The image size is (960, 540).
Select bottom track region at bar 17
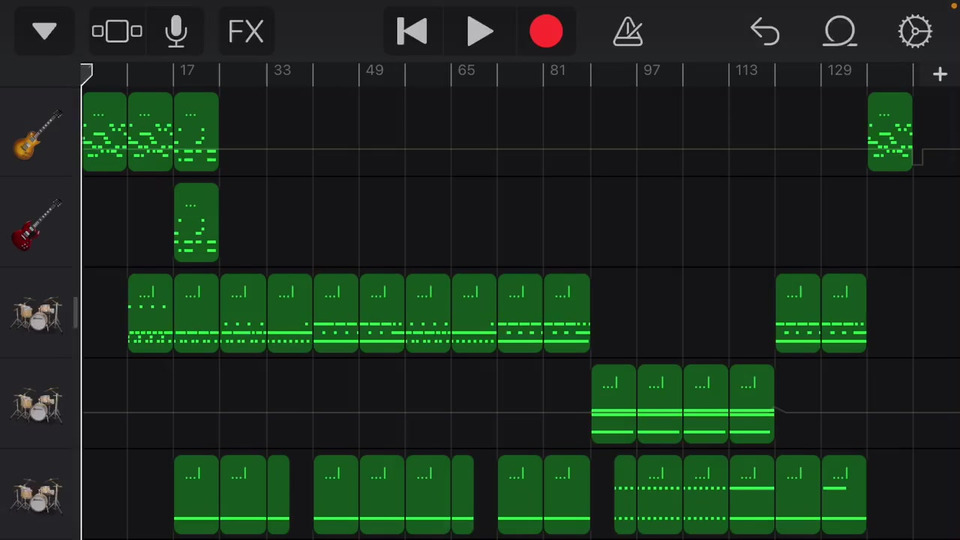pyautogui.click(x=196, y=495)
